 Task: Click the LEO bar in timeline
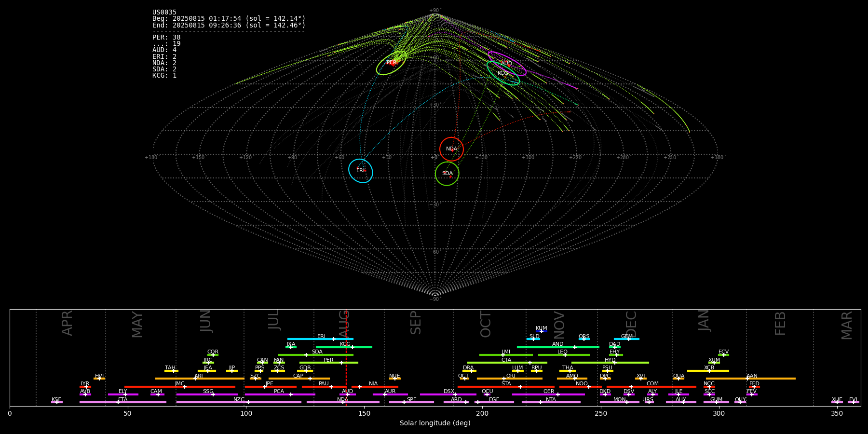[564, 355]
